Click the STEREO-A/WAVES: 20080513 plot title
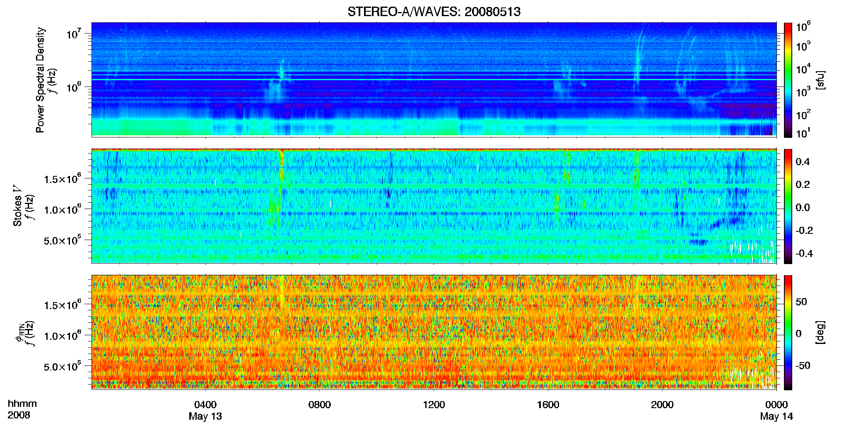 [x=434, y=12]
